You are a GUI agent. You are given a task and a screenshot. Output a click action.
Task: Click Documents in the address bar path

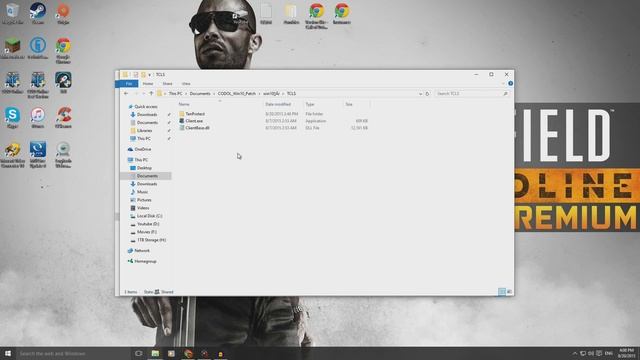pos(200,93)
